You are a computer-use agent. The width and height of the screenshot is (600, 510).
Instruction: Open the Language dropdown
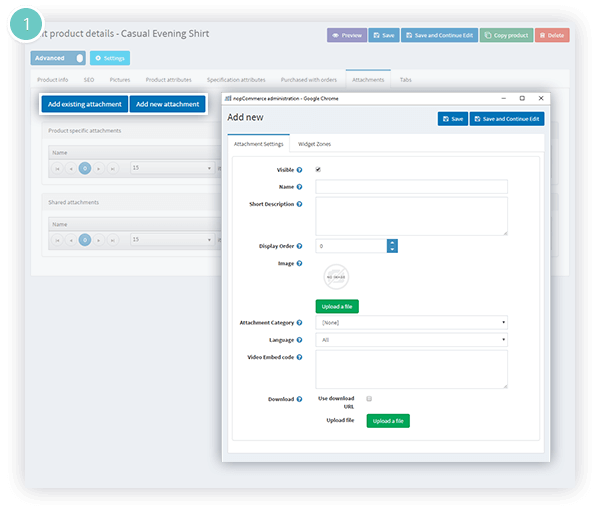(411, 340)
